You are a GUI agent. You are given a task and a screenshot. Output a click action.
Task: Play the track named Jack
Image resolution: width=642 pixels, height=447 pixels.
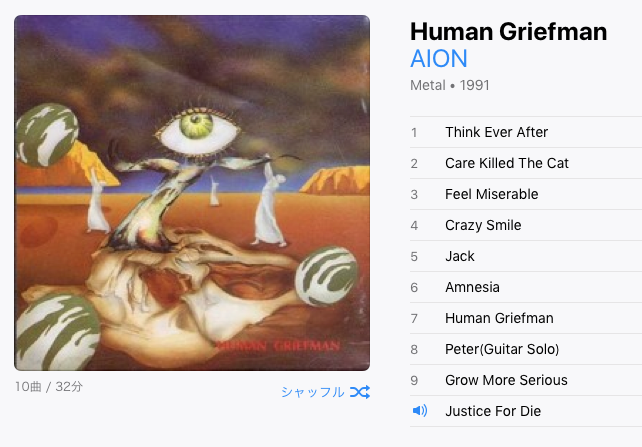[526, 256]
